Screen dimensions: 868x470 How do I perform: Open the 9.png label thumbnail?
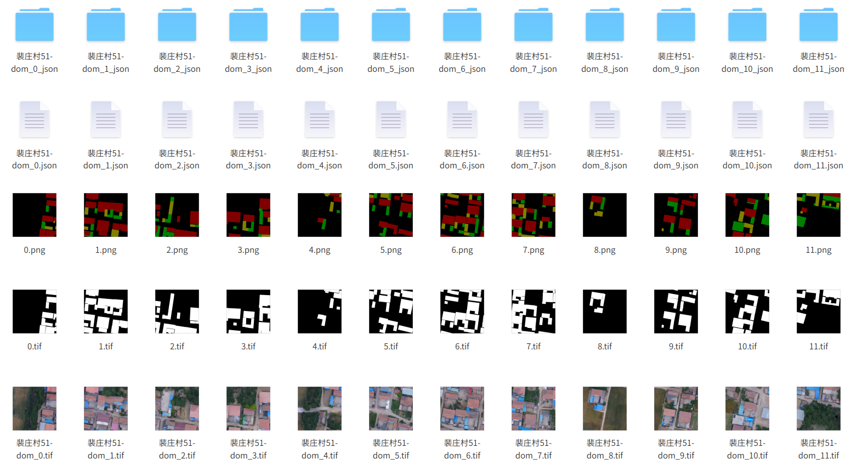676,215
